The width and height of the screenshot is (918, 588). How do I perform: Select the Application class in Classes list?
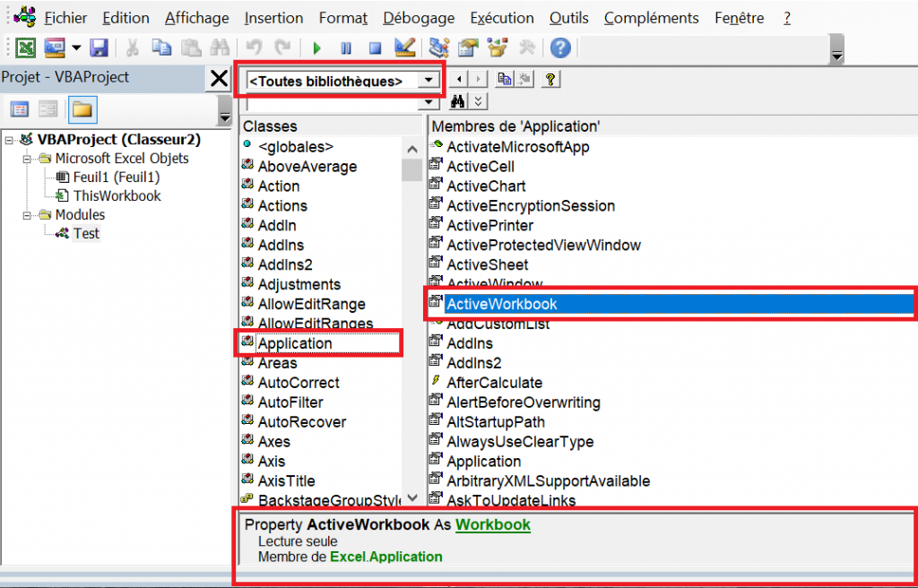click(x=295, y=343)
